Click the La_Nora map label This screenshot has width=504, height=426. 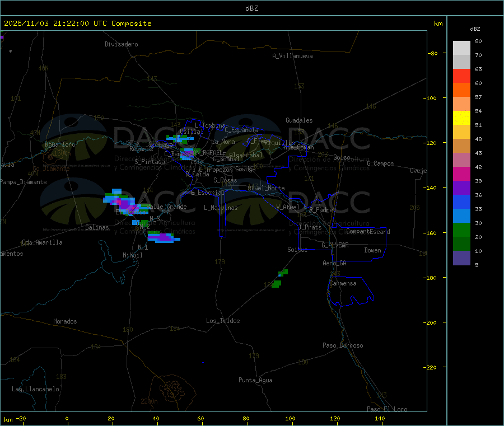pos(223,142)
